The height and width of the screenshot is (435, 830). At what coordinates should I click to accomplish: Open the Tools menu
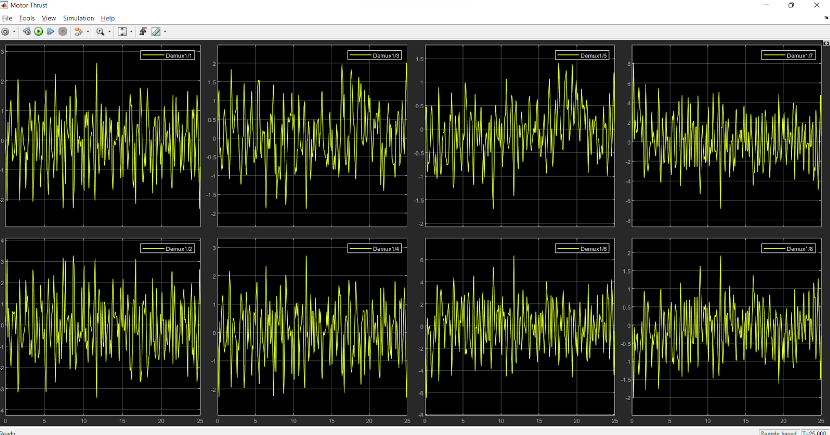tap(27, 18)
